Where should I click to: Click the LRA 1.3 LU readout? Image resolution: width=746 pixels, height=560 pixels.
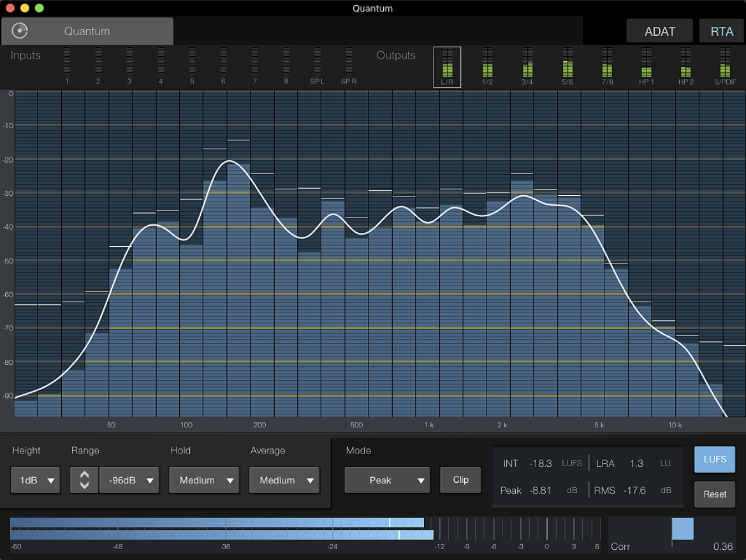633,464
